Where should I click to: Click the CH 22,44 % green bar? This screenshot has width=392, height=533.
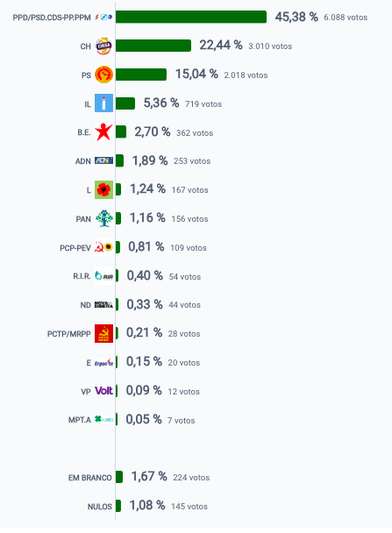[x=153, y=46]
